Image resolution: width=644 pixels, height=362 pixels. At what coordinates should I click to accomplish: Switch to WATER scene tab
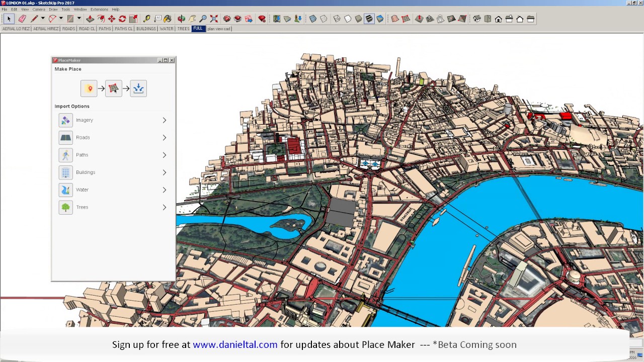pos(167,29)
